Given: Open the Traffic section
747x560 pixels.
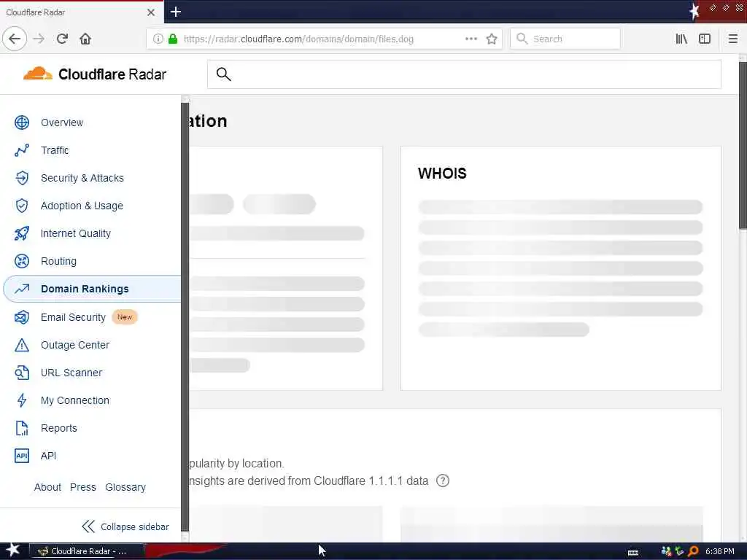Looking at the screenshot, I should tap(55, 150).
